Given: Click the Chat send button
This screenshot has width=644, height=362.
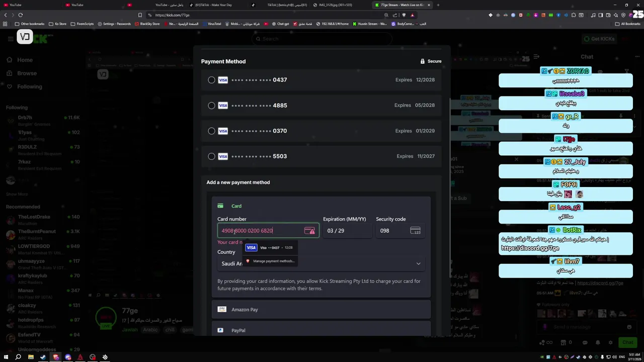Looking at the screenshot, I should click(x=627, y=342).
